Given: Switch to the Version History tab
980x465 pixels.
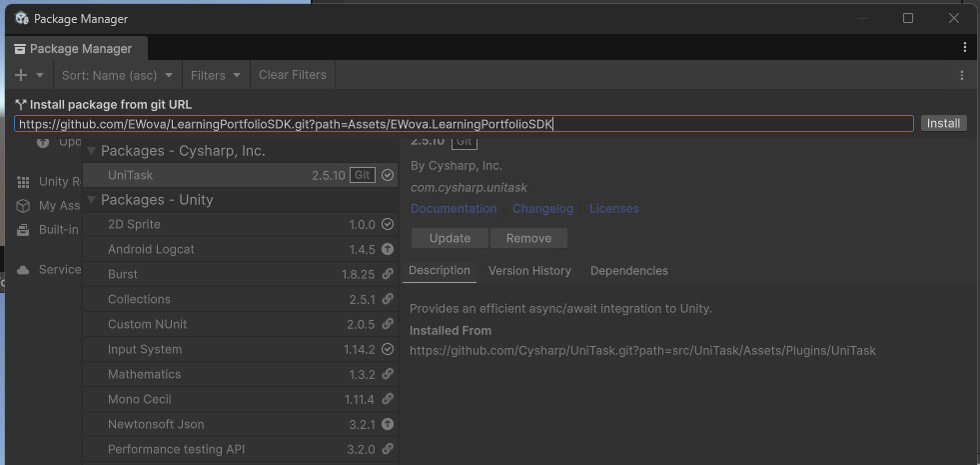Looking at the screenshot, I should pyautogui.click(x=529, y=271).
